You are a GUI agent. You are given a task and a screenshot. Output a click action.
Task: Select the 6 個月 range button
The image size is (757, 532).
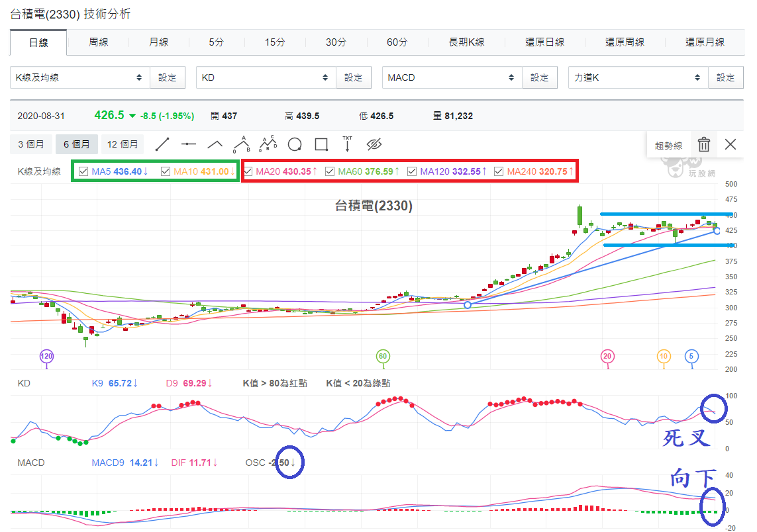pos(77,144)
